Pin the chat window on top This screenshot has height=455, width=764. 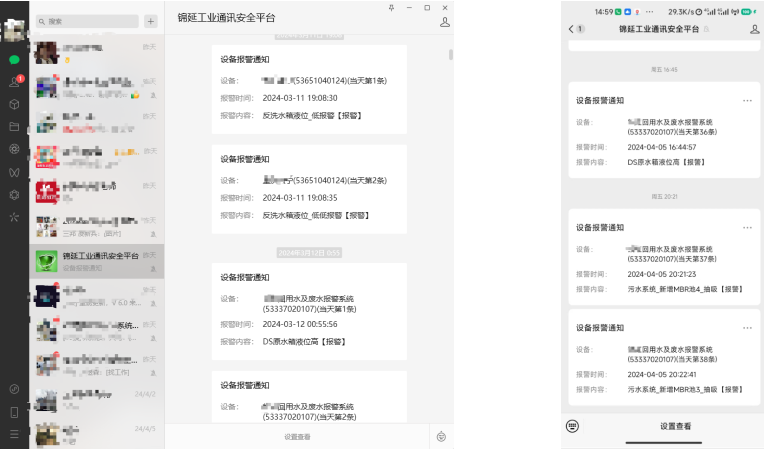point(391,7)
